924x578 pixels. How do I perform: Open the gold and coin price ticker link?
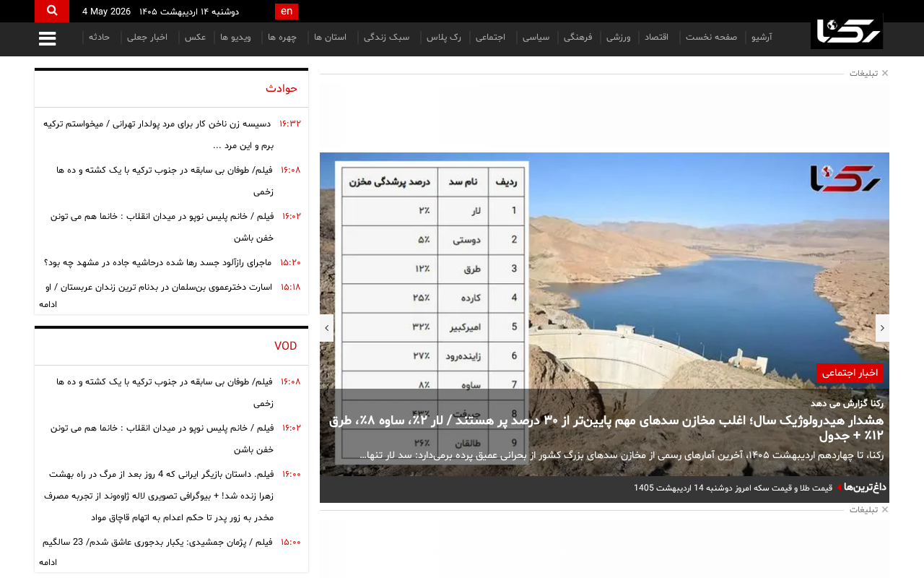click(x=733, y=488)
